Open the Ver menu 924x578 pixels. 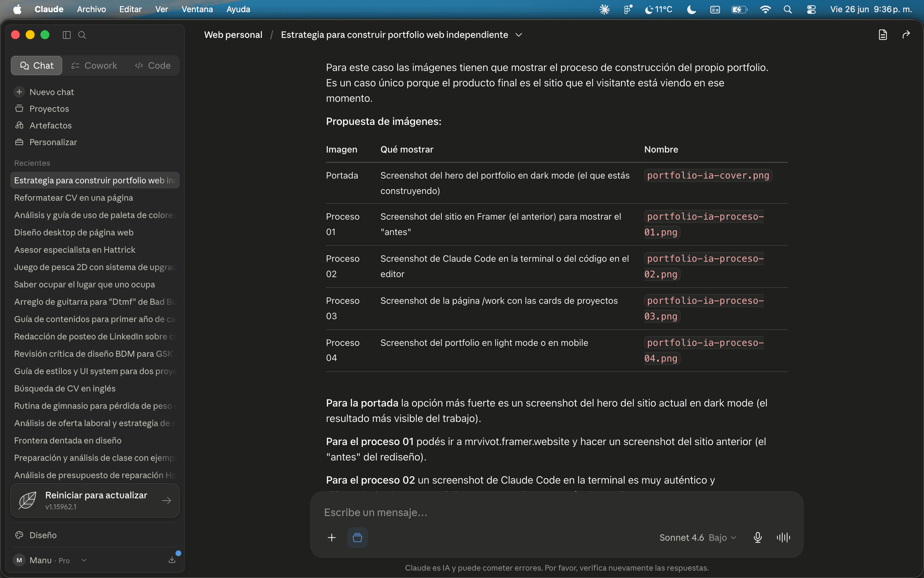[x=161, y=9]
